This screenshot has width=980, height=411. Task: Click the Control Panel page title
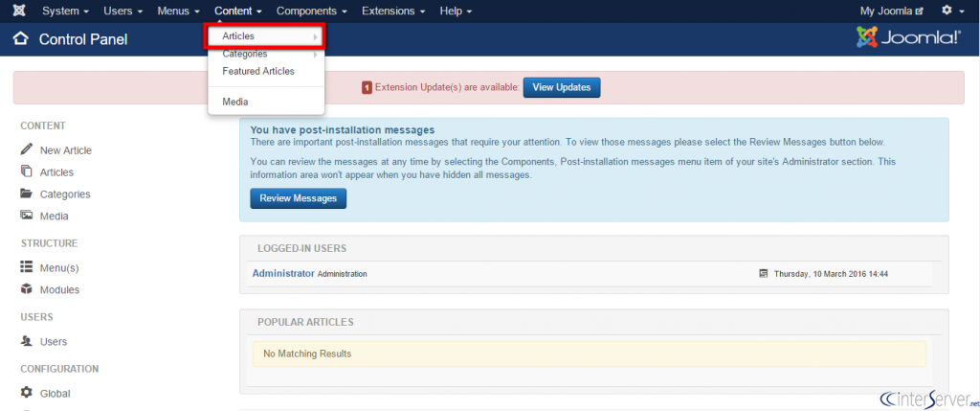click(83, 39)
